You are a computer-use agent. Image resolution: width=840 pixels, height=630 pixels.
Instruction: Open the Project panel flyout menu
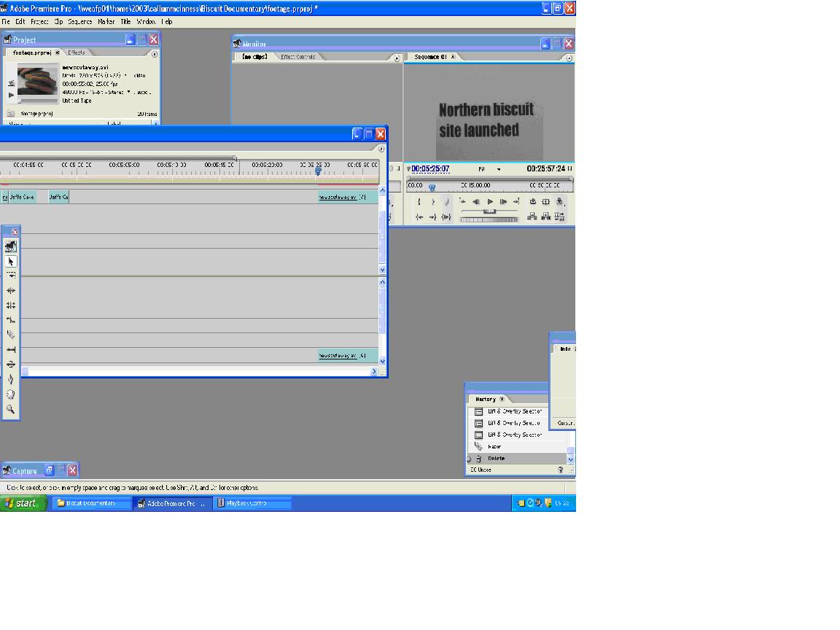(x=155, y=54)
